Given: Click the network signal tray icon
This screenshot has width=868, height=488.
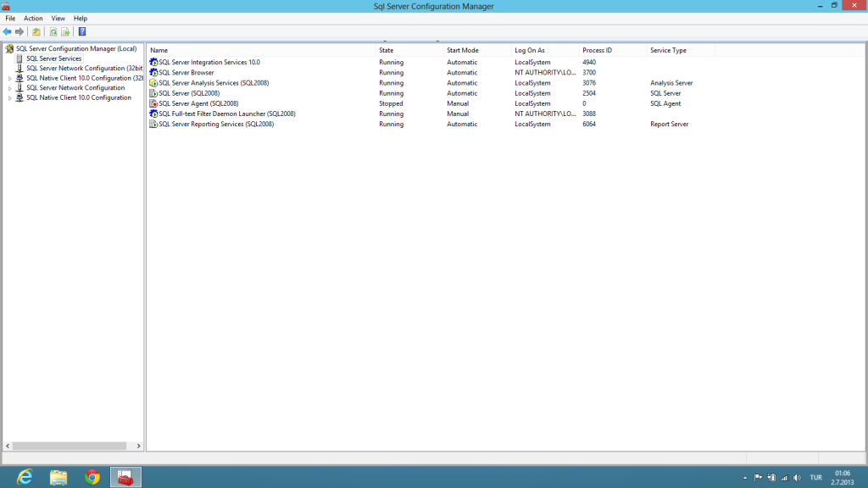Looking at the screenshot, I should point(784,478).
